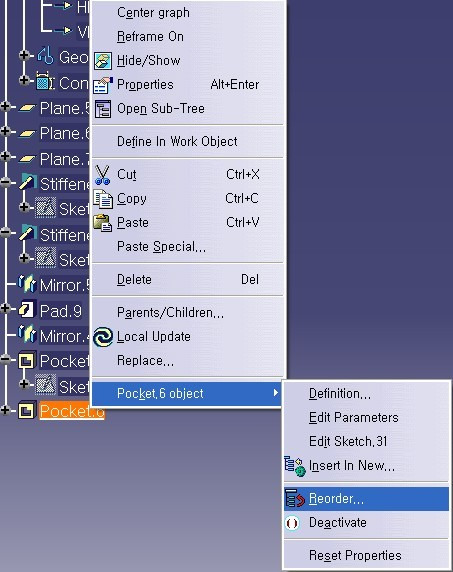Select the Plane.7 plane icon
This screenshot has height=572, width=453.
tap(27, 158)
